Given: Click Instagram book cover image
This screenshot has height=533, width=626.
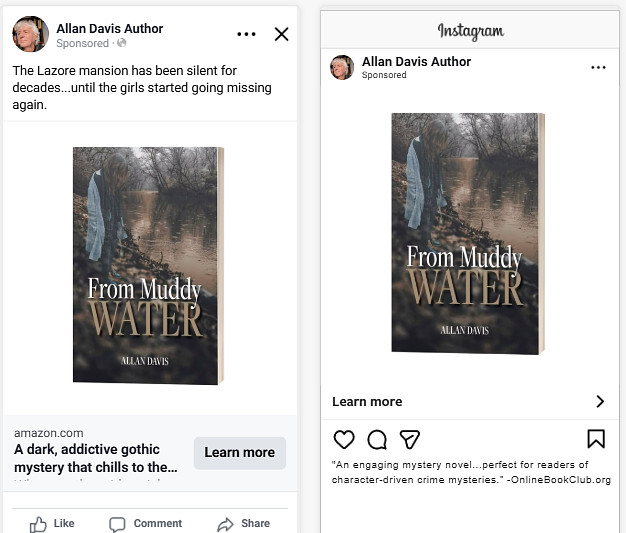Looking at the screenshot, I should pos(468,233).
